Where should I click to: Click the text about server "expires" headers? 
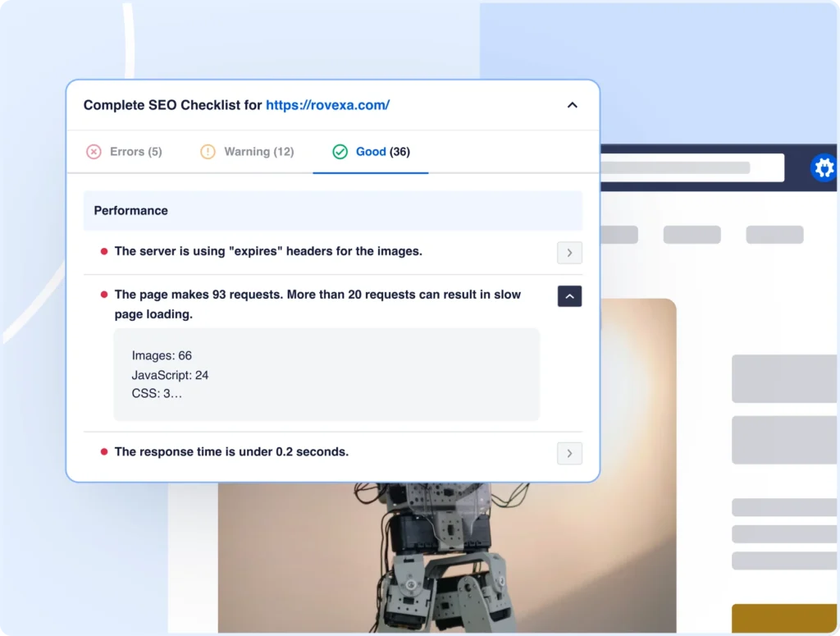pyautogui.click(x=268, y=251)
